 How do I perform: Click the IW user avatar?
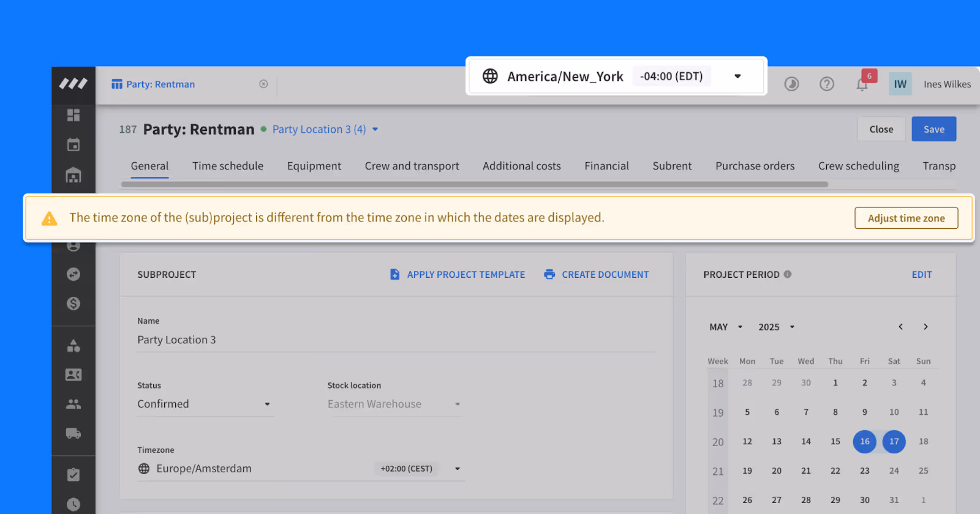tap(900, 84)
